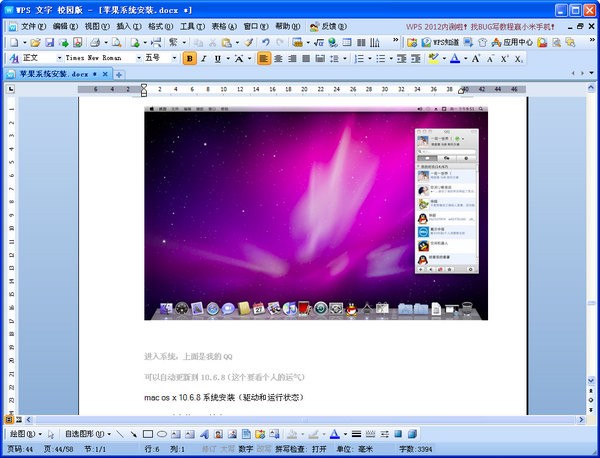Open the font size dropdown showing 五号
Viewport: 600px width, 458px height.
174,58
